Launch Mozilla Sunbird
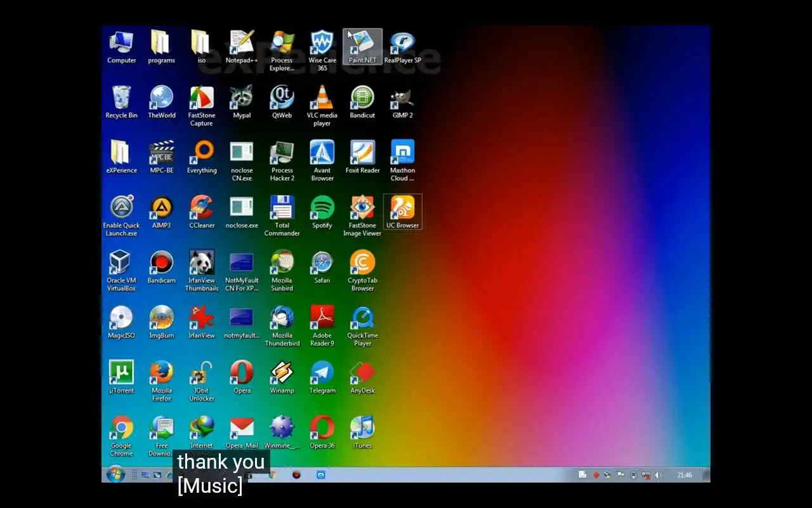 (282, 271)
